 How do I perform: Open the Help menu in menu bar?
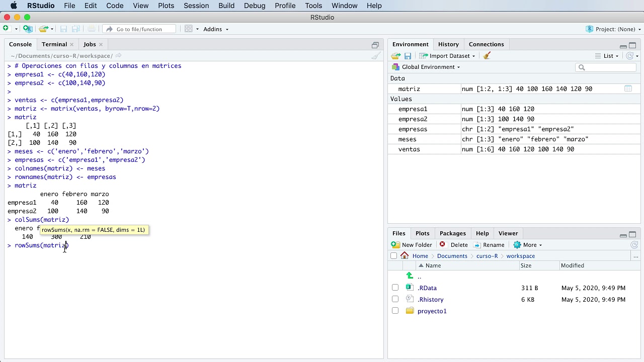point(374,6)
